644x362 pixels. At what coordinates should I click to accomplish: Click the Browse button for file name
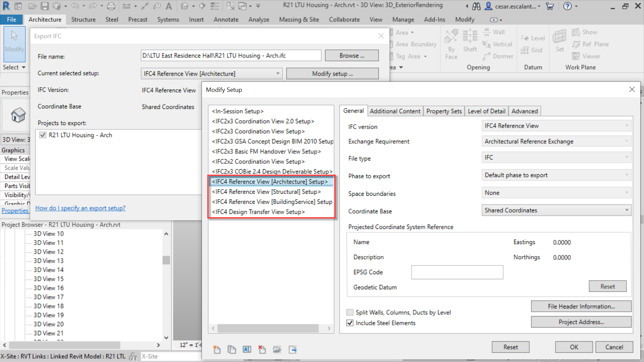352,56
